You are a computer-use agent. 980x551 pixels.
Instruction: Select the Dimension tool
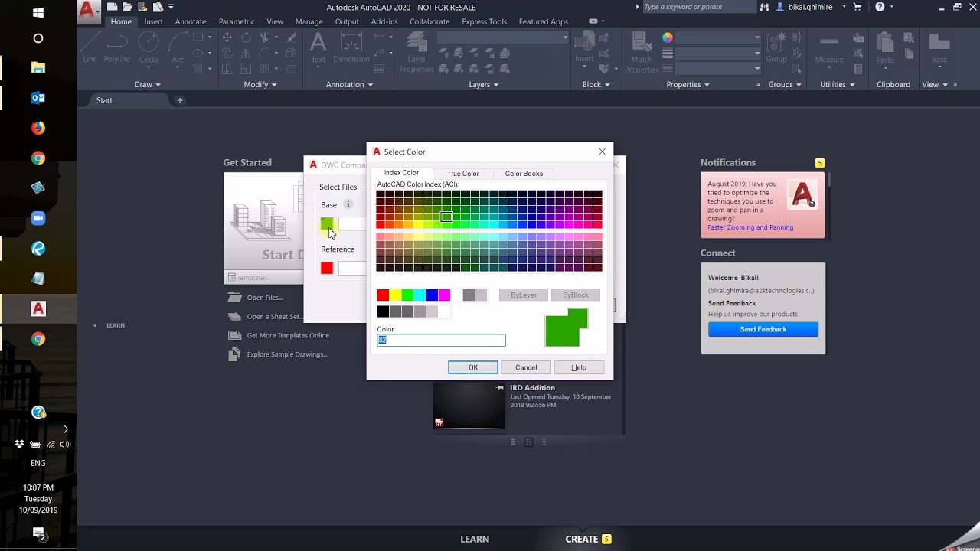(x=351, y=46)
